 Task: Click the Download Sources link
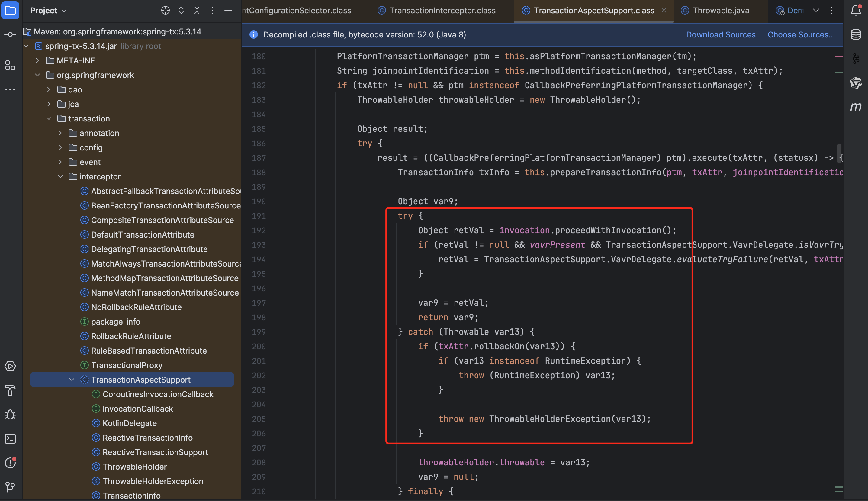coord(721,34)
